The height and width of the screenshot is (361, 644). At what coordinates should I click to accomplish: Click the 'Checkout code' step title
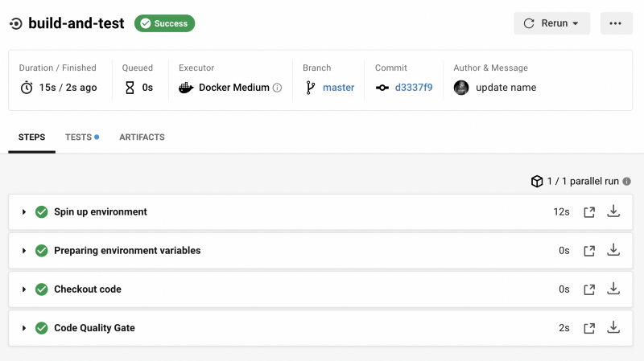click(x=88, y=289)
